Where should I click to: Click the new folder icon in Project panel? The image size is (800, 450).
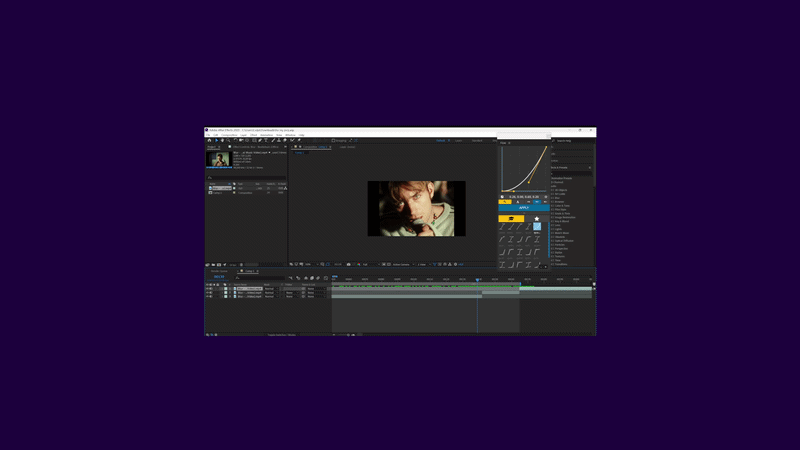coord(213,265)
